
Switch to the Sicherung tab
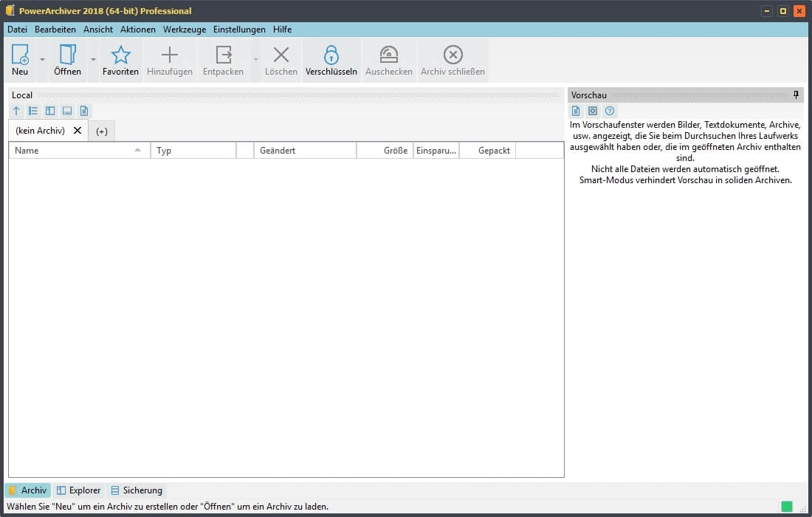[x=136, y=490]
